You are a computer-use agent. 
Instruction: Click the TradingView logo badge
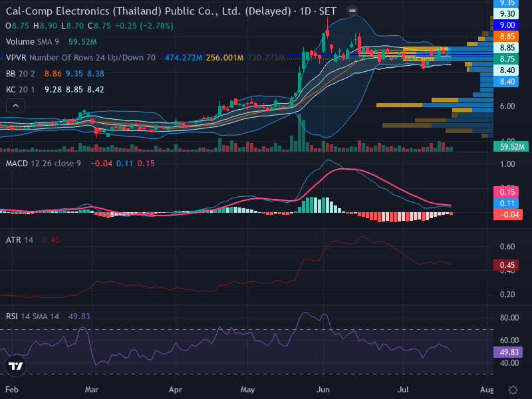click(x=15, y=366)
